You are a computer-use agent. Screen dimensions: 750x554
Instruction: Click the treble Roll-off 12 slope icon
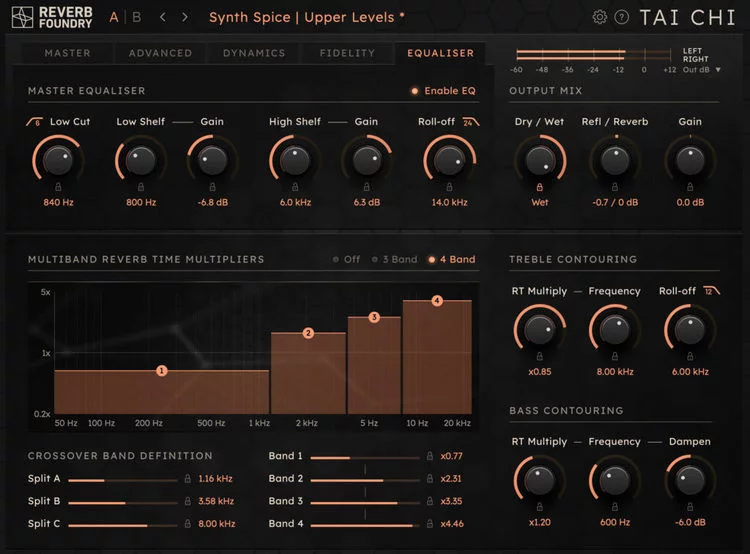click(x=711, y=291)
